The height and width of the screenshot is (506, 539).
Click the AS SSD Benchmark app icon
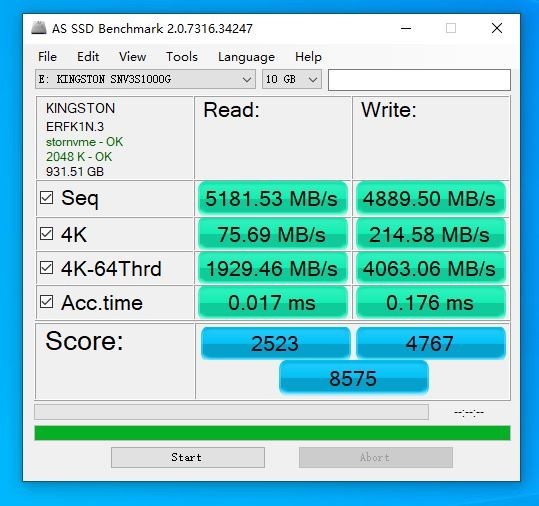point(38,28)
